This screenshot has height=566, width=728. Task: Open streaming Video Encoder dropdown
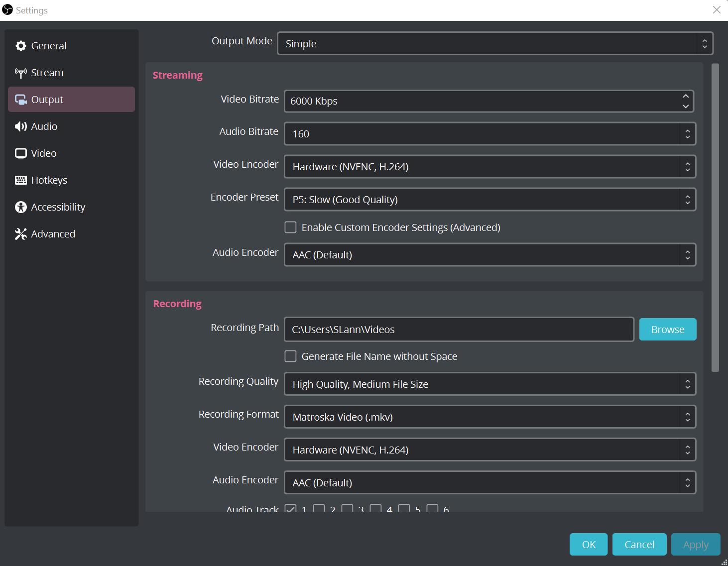pos(490,167)
